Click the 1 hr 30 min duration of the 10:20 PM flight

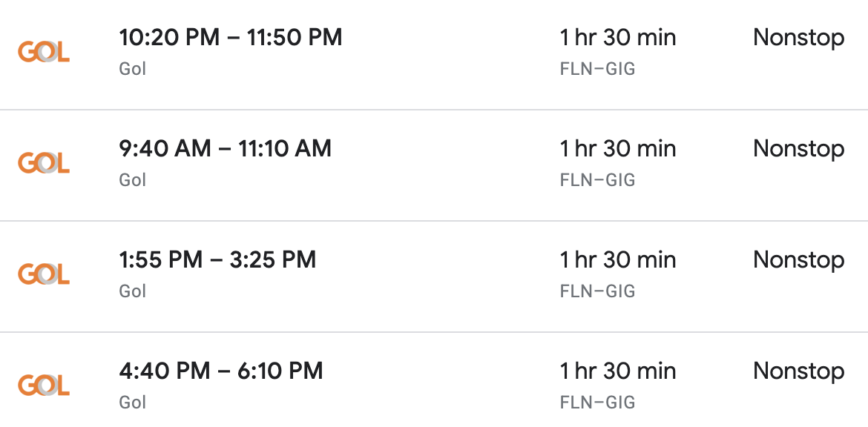(x=618, y=37)
